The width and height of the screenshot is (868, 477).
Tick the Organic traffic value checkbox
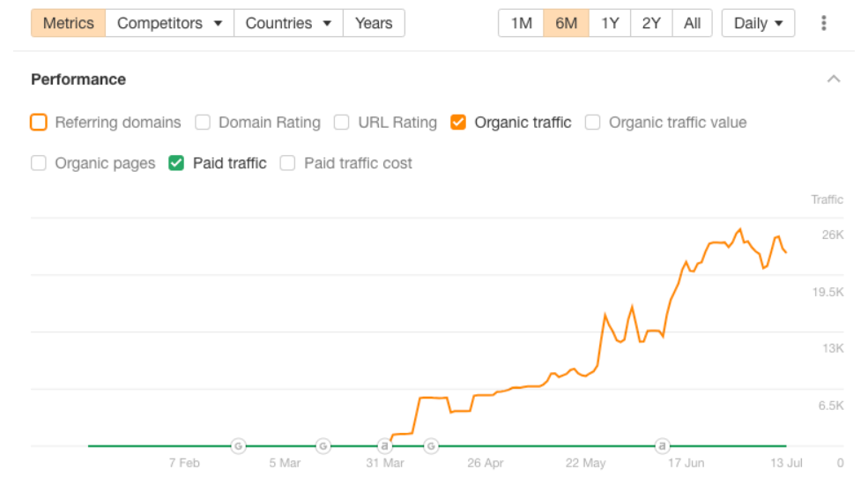tap(593, 123)
